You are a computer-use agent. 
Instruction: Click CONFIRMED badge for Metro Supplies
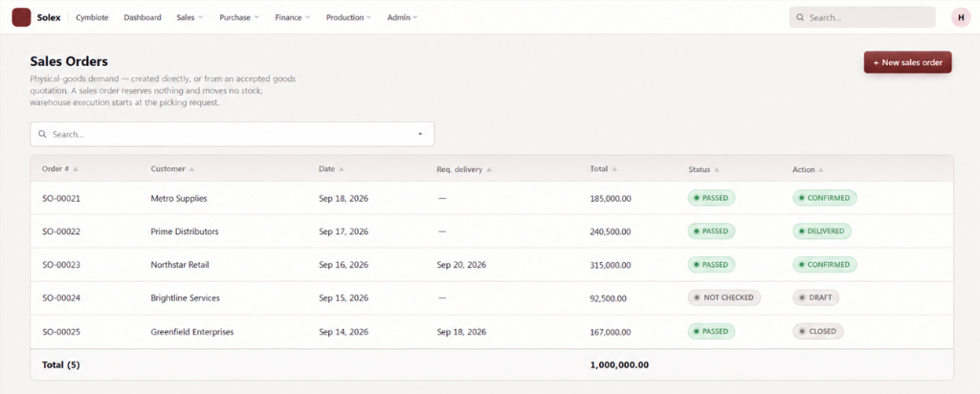[x=825, y=198]
